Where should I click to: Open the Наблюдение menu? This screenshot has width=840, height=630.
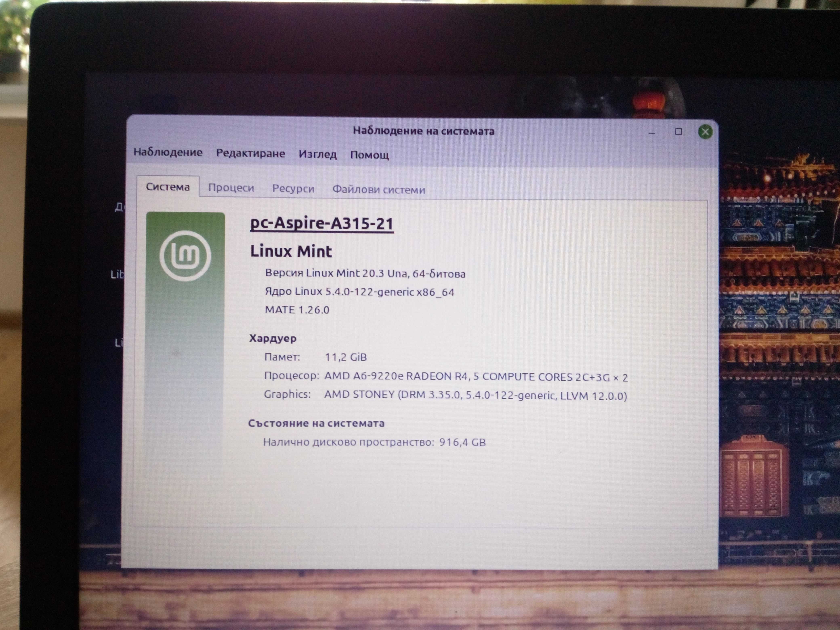coord(168,152)
